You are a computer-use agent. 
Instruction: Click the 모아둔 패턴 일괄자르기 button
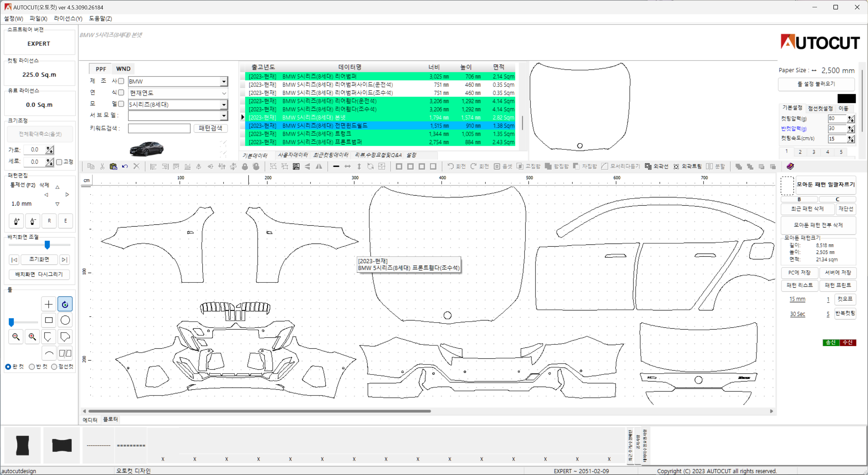825,185
